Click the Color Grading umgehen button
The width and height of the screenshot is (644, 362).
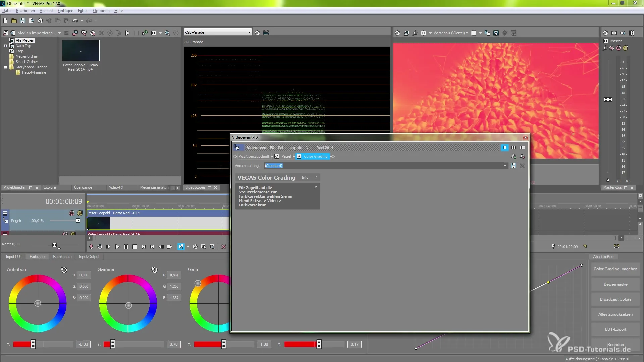[x=615, y=269]
